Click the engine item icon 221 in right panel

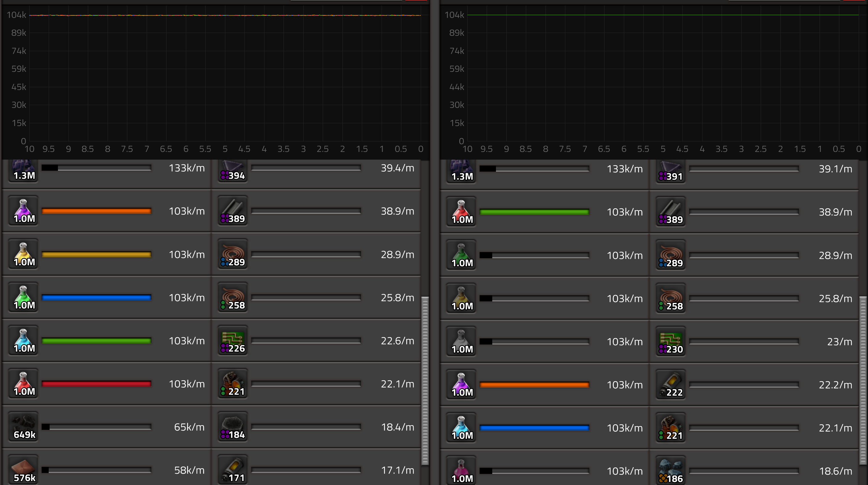(x=671, y=427)
